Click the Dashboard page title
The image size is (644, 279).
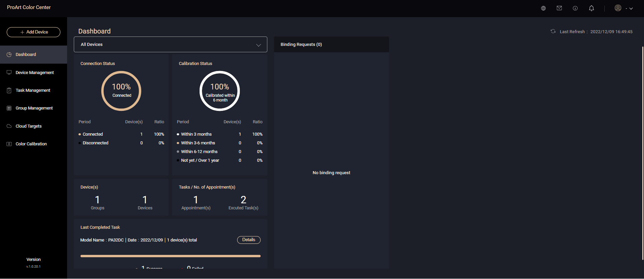[95, 31]
